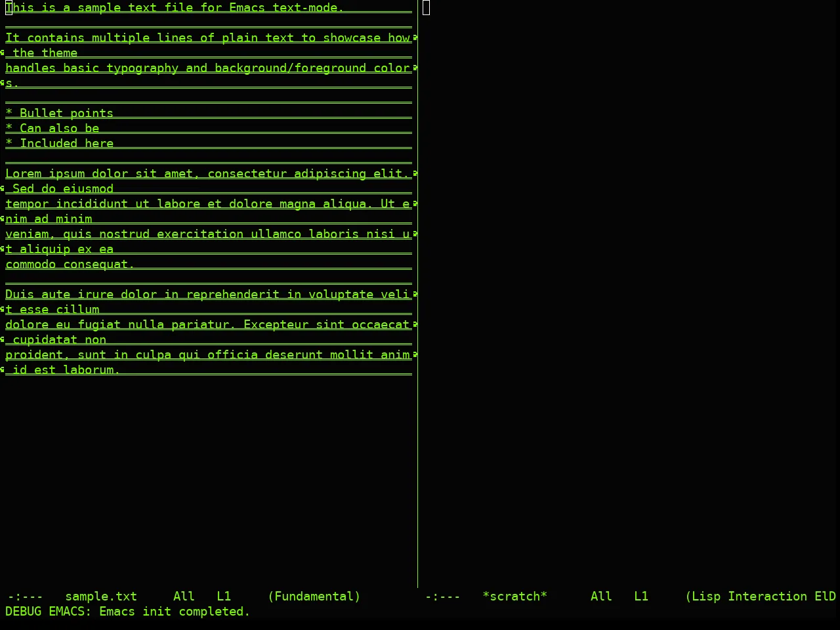Click the line starting "It contains multiple lines"

tap(208, 38)
